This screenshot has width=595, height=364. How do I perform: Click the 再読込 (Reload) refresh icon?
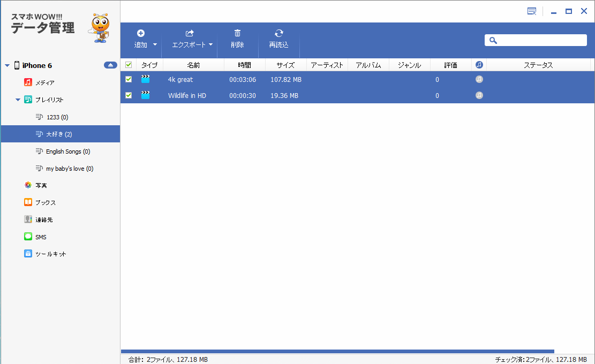coord(278,33)
